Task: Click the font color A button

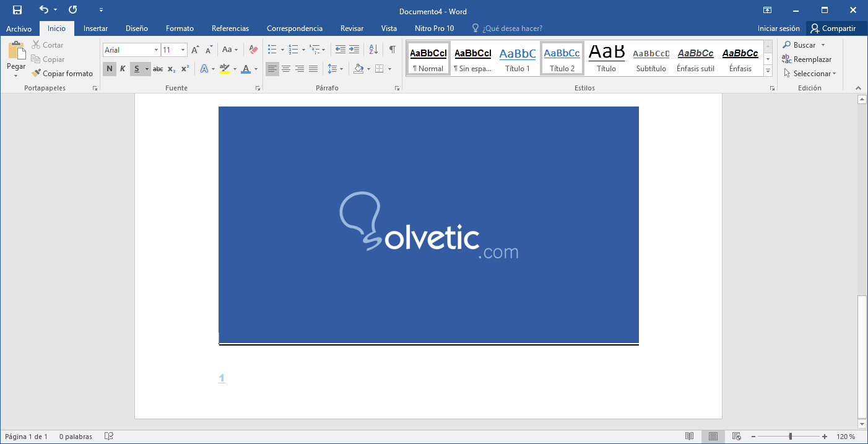Action: (x=246, y=69)
